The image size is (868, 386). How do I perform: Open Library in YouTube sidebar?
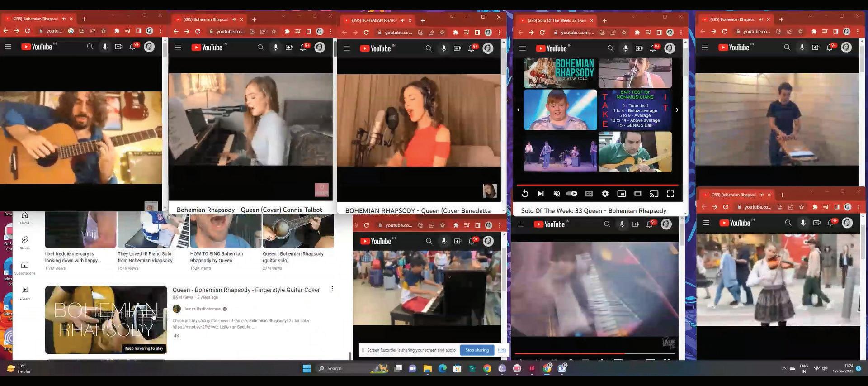(25, 293)
